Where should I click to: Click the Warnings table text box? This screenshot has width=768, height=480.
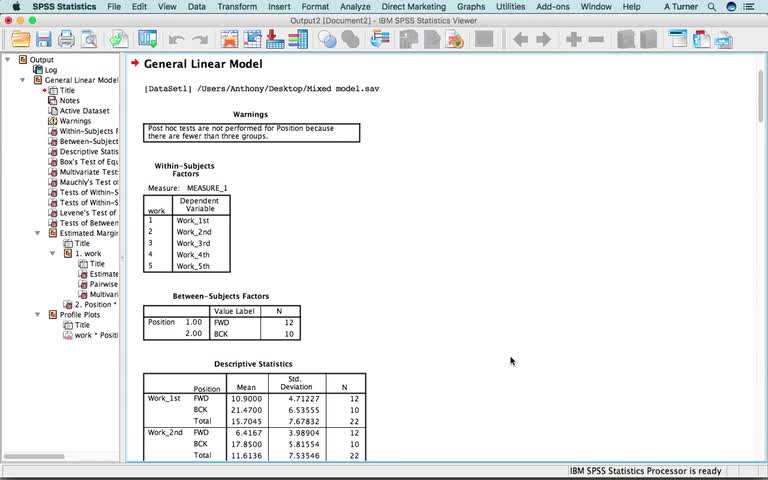click(x=251, y=132)
